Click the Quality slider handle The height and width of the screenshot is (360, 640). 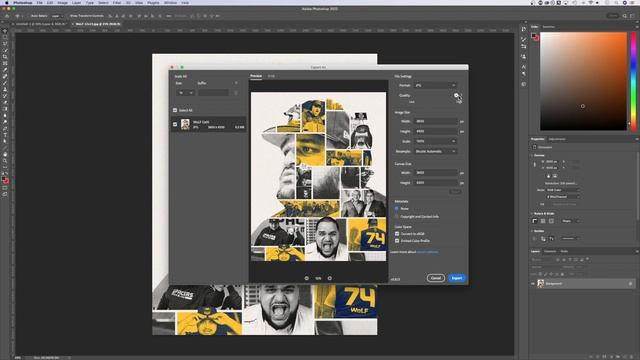(x=456, y=96)
